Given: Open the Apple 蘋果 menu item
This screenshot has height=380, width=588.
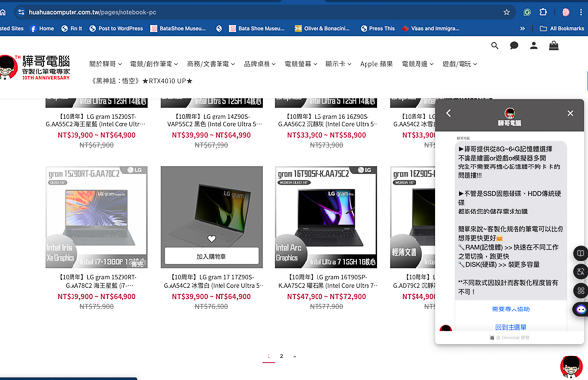Looking at the screenshot, I should [376, 64].
